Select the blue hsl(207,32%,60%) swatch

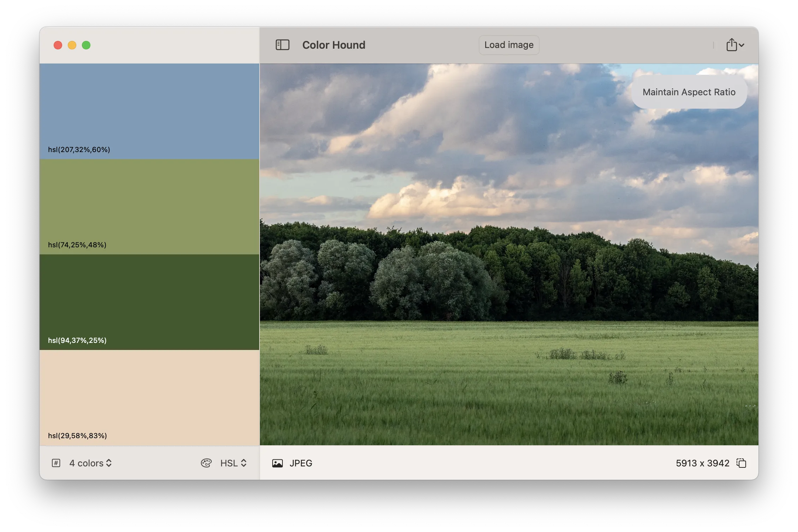point(149,111)
